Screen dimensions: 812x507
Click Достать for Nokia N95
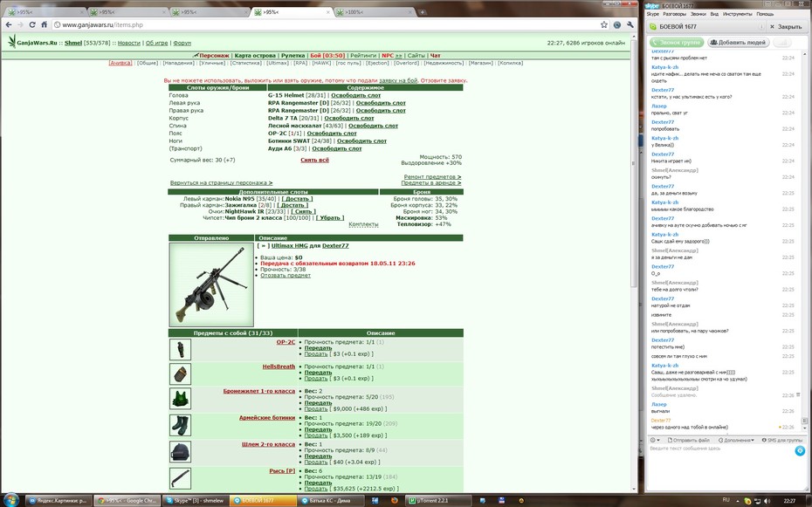click(x=297, y=199)
